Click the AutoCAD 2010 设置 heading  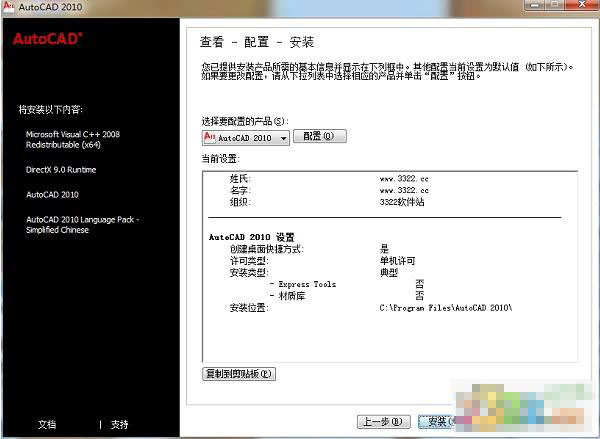click(252, 237)
